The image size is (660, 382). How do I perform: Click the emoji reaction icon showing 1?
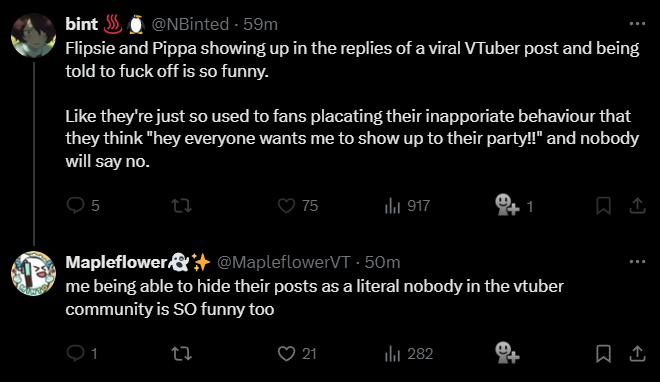(514, 205)
